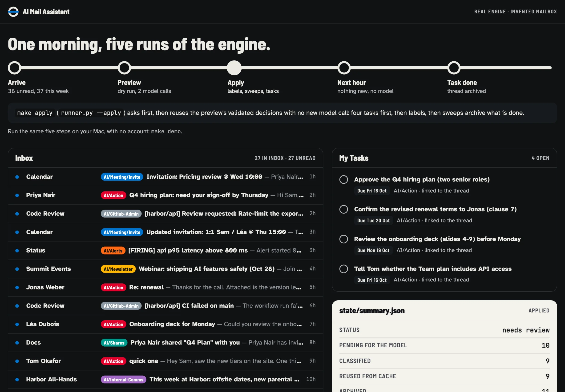This screenshot has width=565, height=392.
Task: Click unread dot on Docs row
Action: click(17, 343)
